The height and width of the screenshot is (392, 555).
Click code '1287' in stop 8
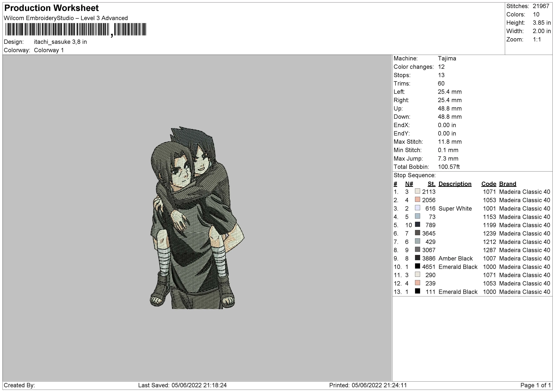490,250
